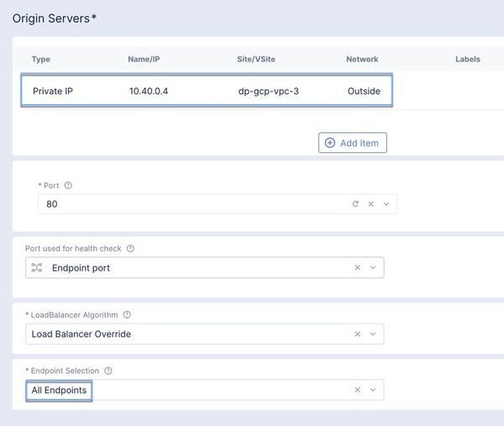
Task: Open the health check port dropdown
Action: coord(373,268)
